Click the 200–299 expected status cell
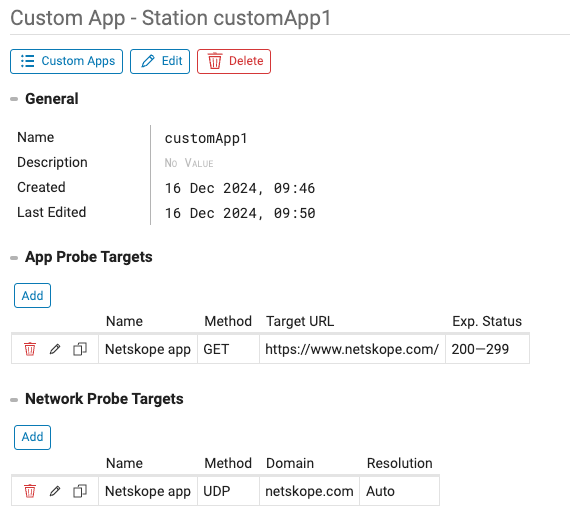 click(x=487, y=349)
